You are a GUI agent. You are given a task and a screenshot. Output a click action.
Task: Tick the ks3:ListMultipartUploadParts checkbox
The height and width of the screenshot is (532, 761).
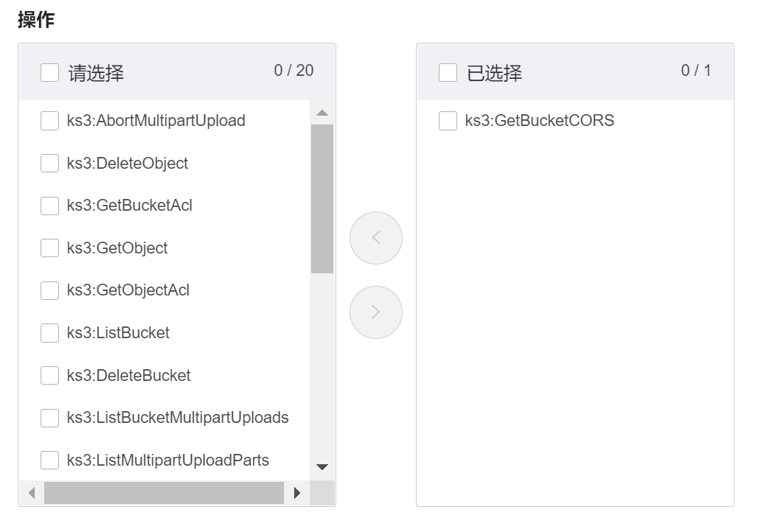click(x=49, y=461)
